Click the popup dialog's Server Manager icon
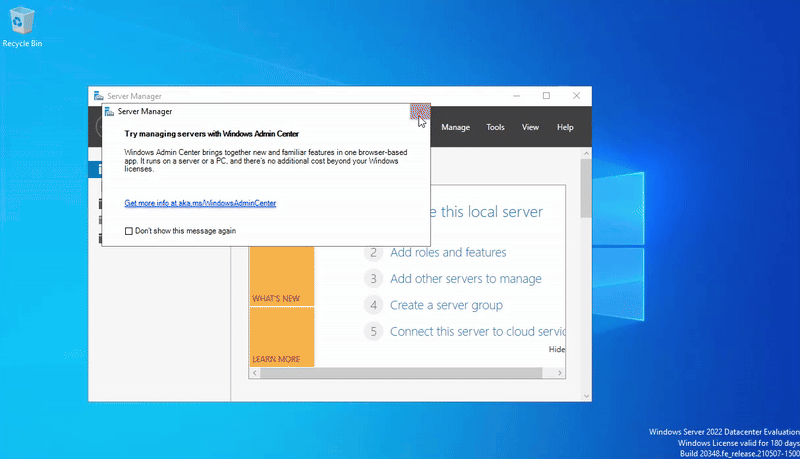Screen dimensions: 800x459 point(109,112)
